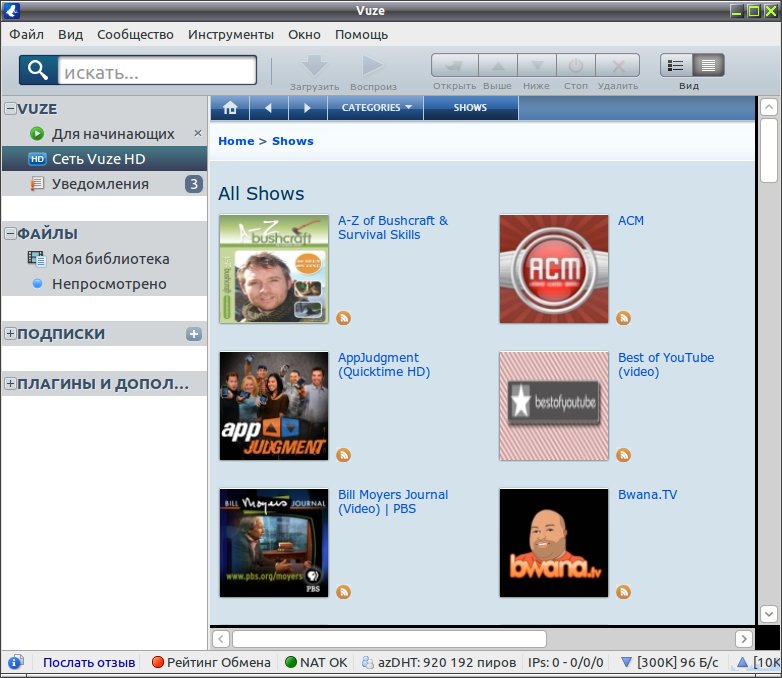
Task: Click the vertical scrollbar up arrow
Action: [x=769, y=107]
